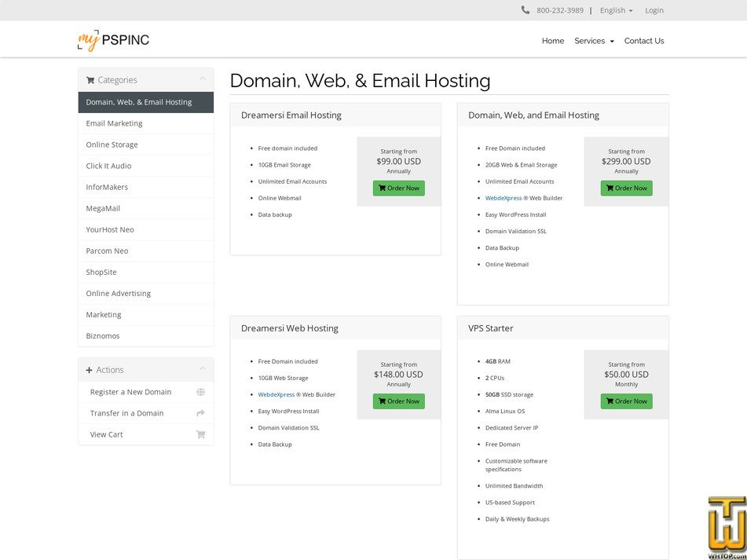Image resolution: width=747 pixels, height=560 pixels.
Task: Click the Dreamersi Web Hosting card title
Action: click(290, 328)
